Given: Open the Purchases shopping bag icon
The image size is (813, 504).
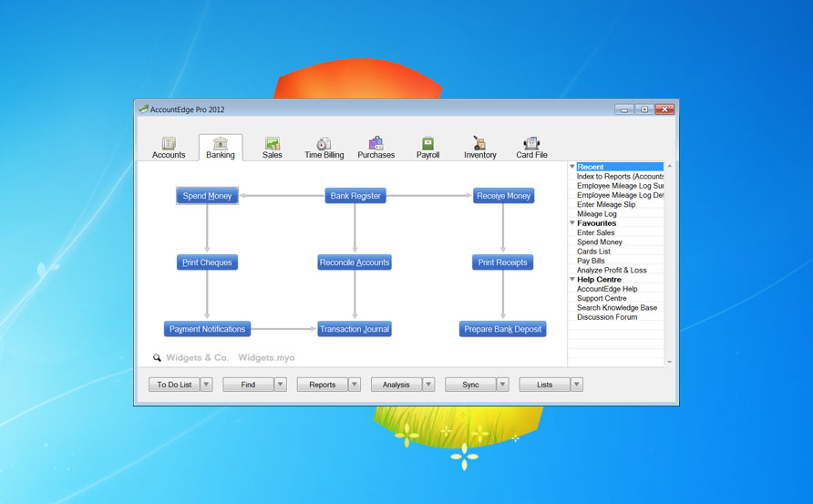Looking at the screenshot, I should (x=376, y=144).
